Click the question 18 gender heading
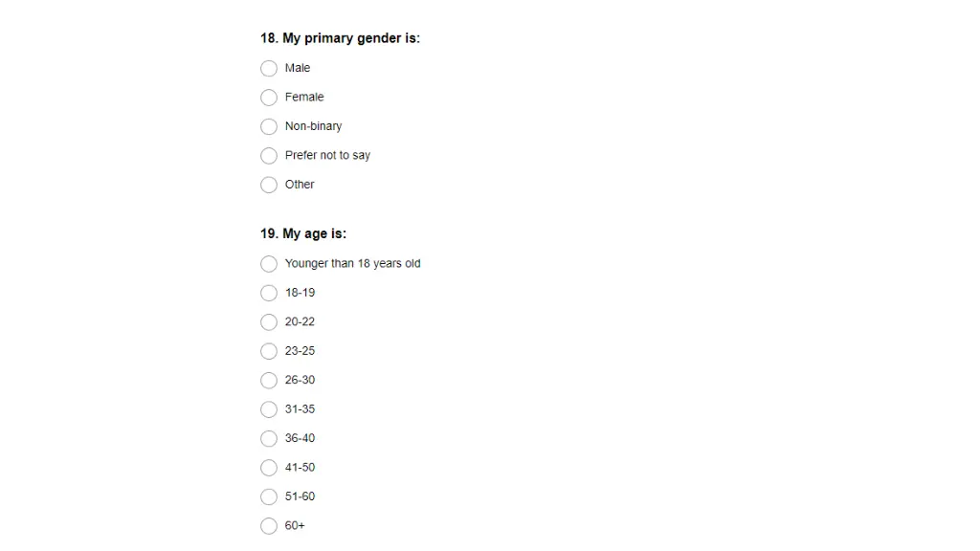This screenshot has width=980, height=551. [340, 38]
